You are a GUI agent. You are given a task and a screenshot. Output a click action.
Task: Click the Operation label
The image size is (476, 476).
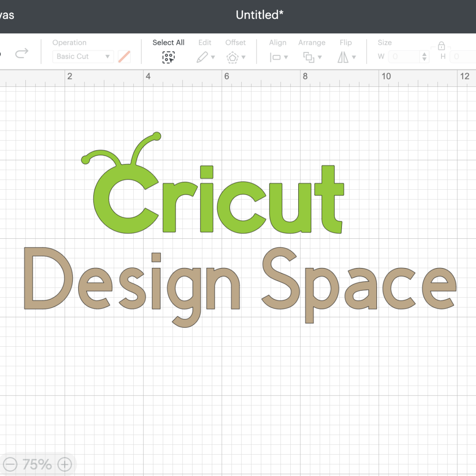click(69, 42)
